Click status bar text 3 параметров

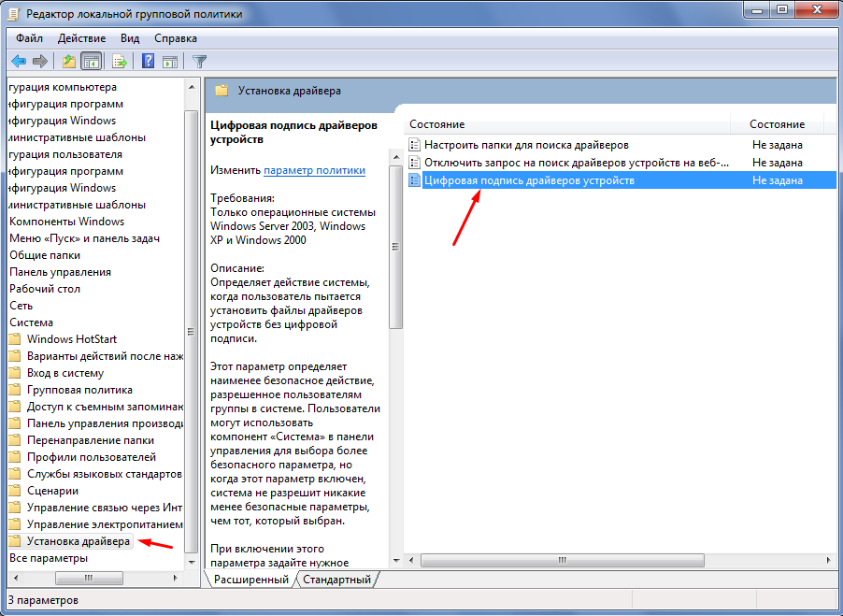pos(43,600)
